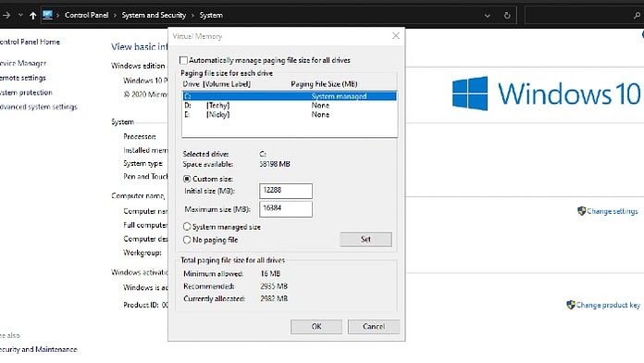644x363 pixels.
Task: Select drive C: System managed row
Action: point(290,96)
